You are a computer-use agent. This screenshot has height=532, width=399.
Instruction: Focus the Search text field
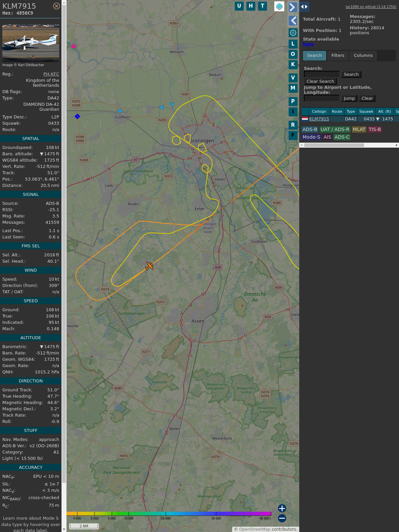[x=322, y=74]
